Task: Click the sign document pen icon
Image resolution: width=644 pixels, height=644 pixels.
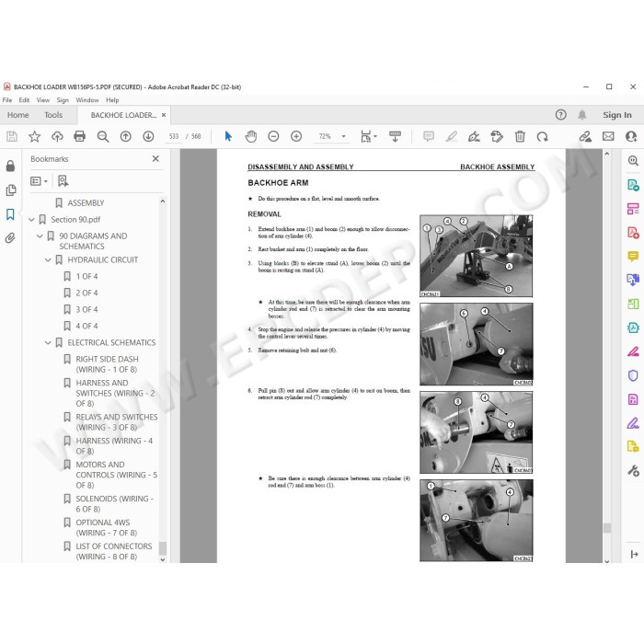Action: pyautogui.click(x=474, y=136)
